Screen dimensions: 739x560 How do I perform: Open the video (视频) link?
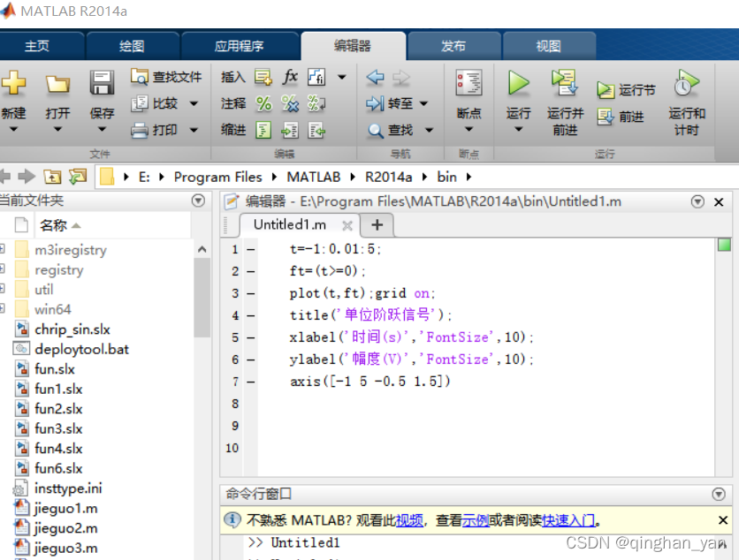[x=409, y=520]
